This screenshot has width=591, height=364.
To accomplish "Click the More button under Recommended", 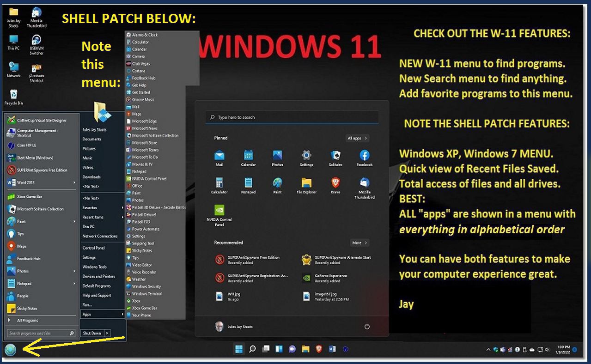I will tap(359, 243).
